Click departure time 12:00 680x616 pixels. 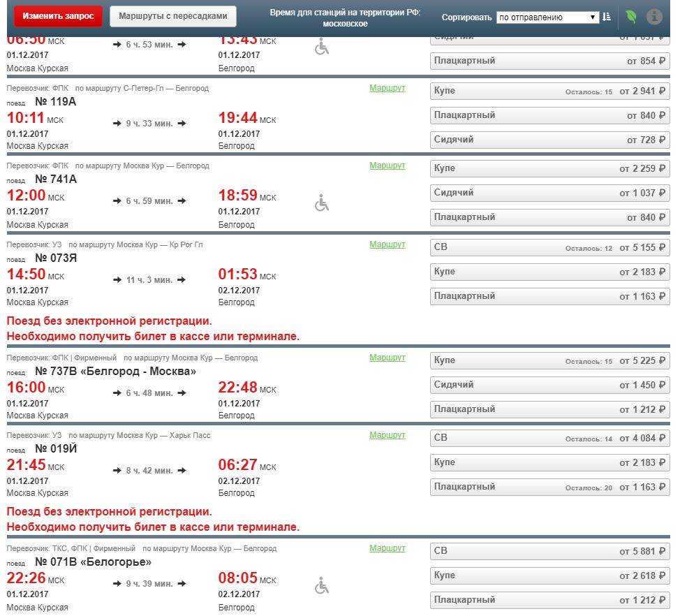pos(26,196)
